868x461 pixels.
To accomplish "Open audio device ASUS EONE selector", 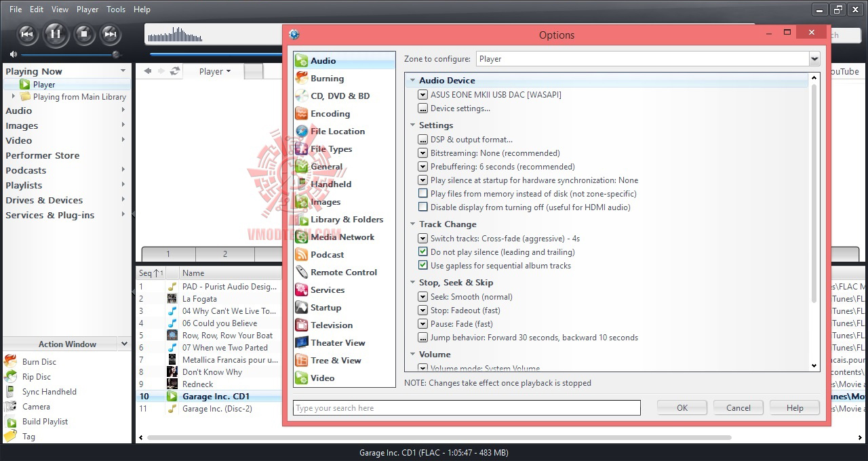I will [x=423, y=94].
